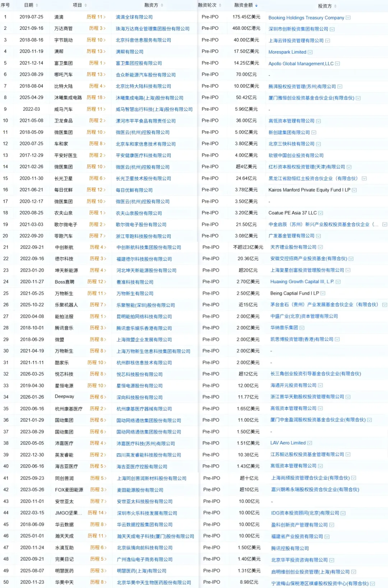Open investor link Huaxing Growth Capital III, L.P.
Viewport: 388px width, 588px height.
pos(302,282)
